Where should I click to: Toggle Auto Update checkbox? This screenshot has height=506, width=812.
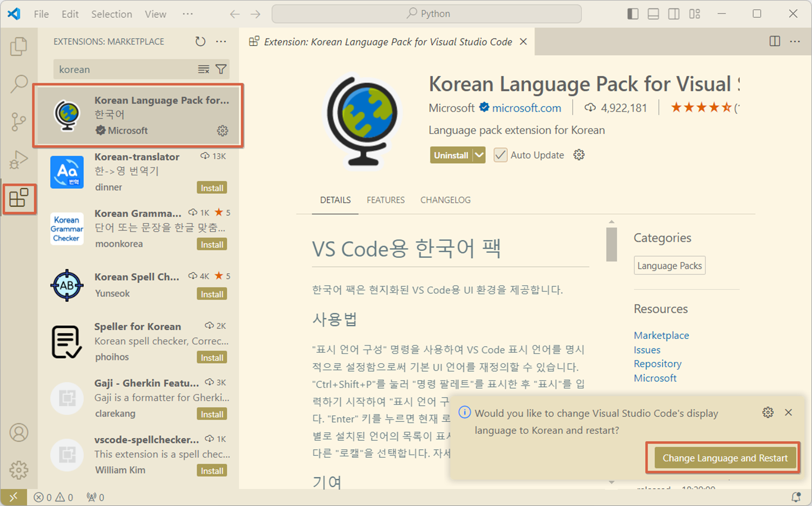pos(500,155)
